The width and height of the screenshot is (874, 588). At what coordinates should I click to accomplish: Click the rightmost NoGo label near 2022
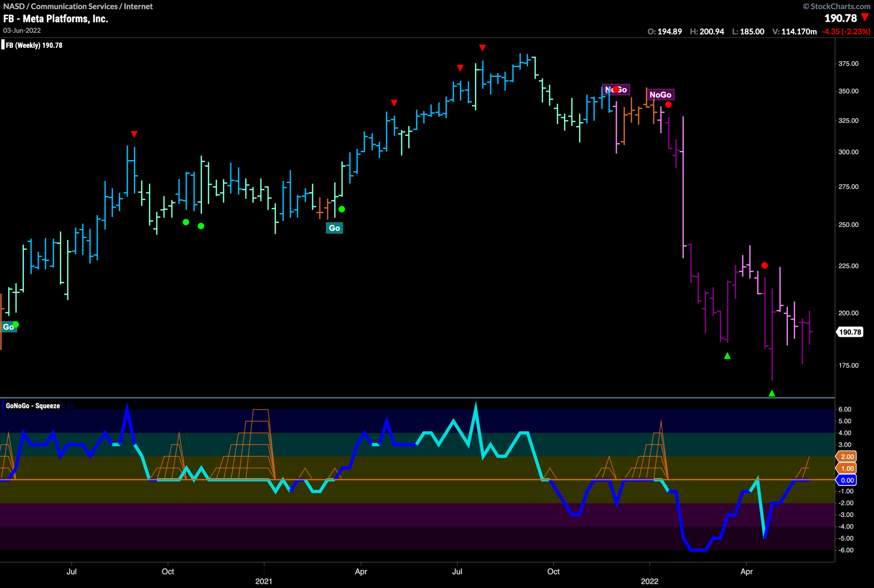pyautogui.click(x=660, y=95)
